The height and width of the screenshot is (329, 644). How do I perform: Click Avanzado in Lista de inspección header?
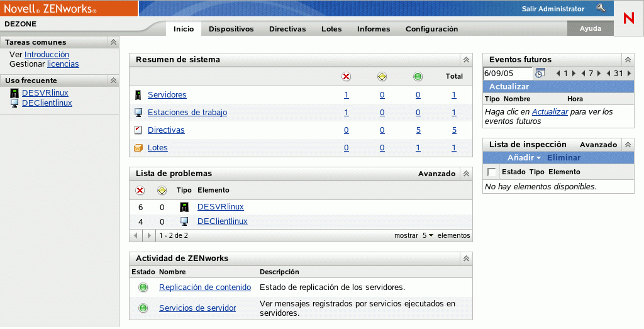click(x=599, y=145)
